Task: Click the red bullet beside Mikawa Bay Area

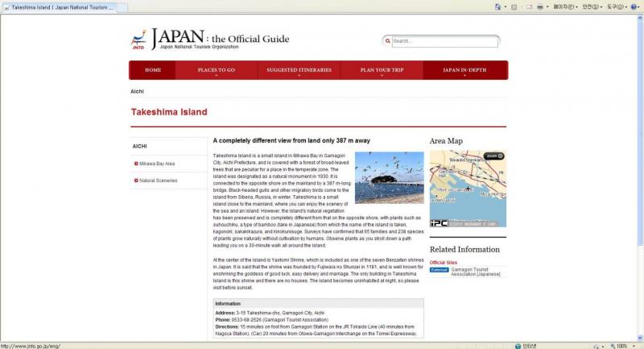Action: 136,164
